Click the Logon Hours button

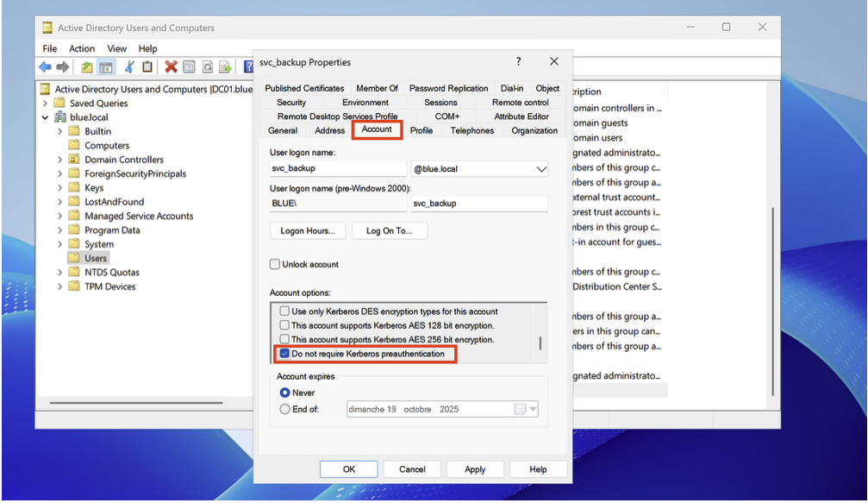click(x=308, y=230)
